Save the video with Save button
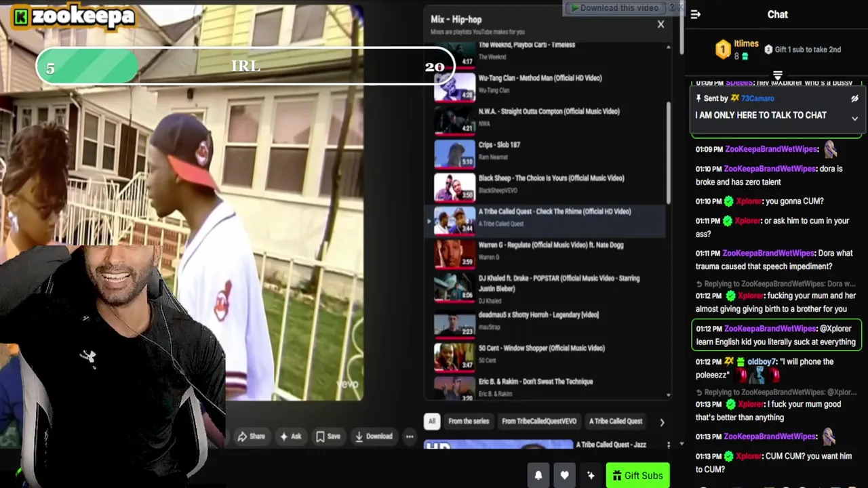Viewport: 868px width, 488px height. point(328,436)
